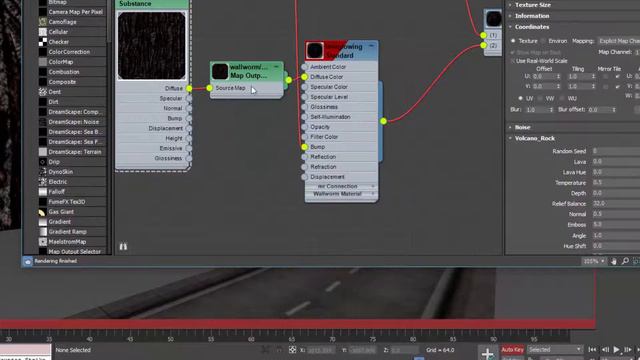This screenshot has width=640, height=360.
Task: Select the Drip map icon
Action: click(x=43, y=162)
